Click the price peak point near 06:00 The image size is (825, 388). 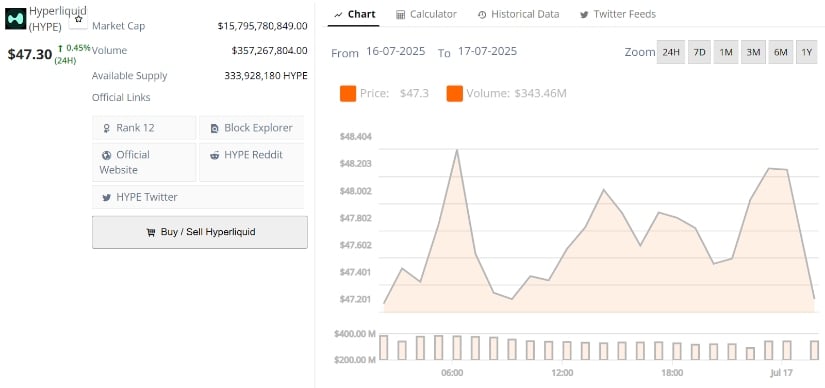(457, 150)
